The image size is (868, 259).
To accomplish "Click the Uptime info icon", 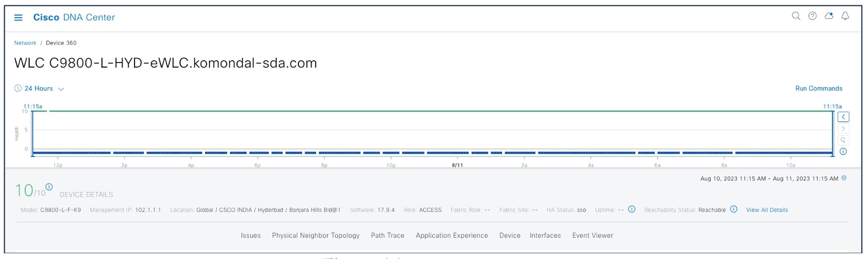I will tap(632, 209).
